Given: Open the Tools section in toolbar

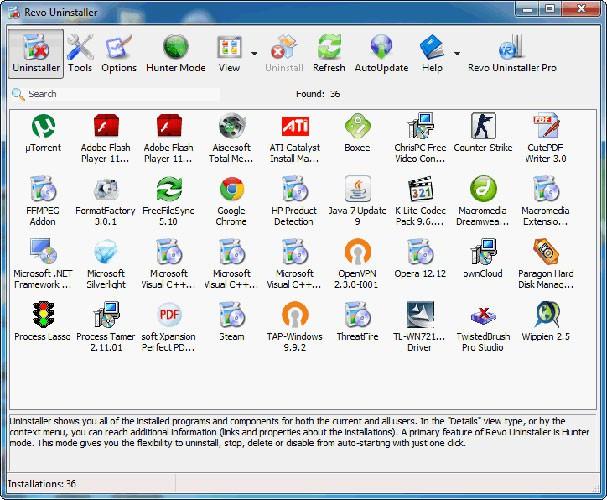Looking at the screenshot, I should tap(80, 52).
